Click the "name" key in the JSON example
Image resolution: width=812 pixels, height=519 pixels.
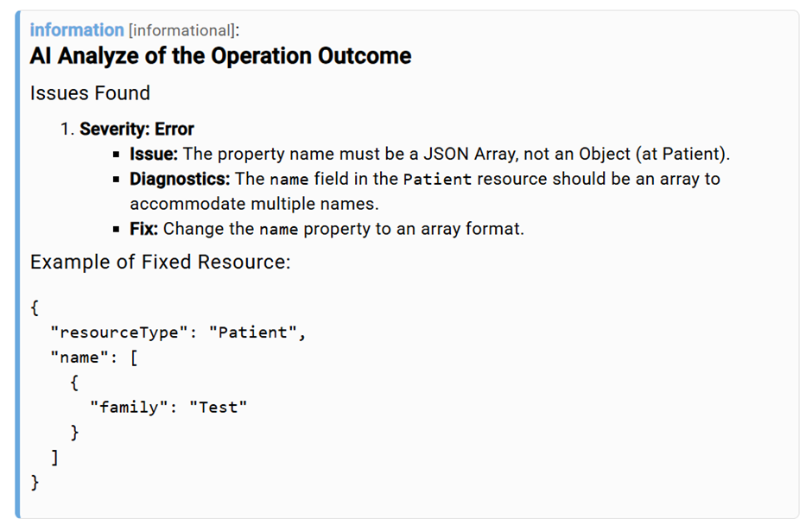pyautogui.click(x=79, y=358)
